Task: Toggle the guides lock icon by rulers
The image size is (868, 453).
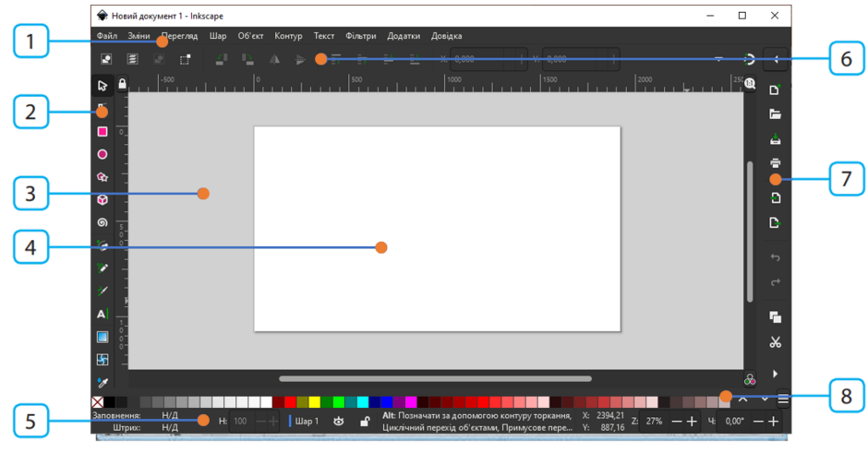Action: pos(122,84)
